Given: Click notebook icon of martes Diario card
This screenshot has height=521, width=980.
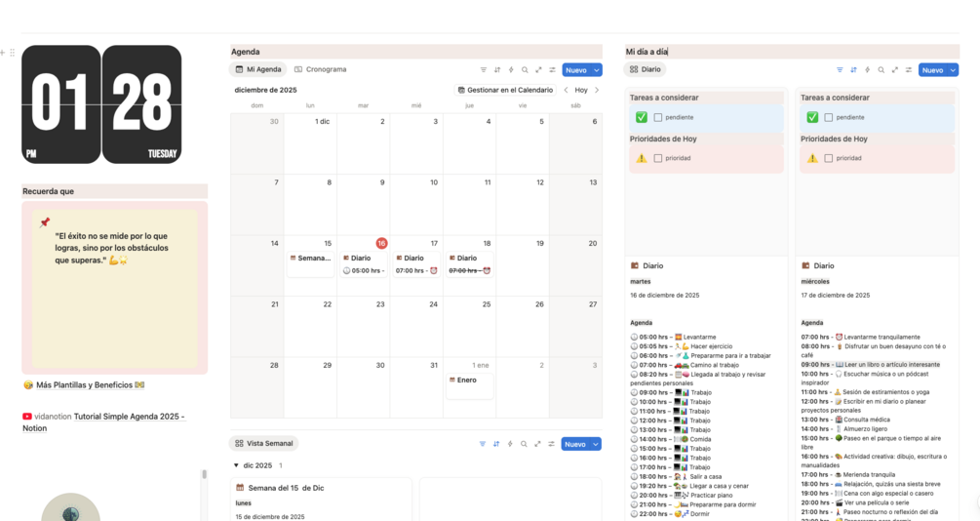Looking at the screenshot, I should click(635, 265).
